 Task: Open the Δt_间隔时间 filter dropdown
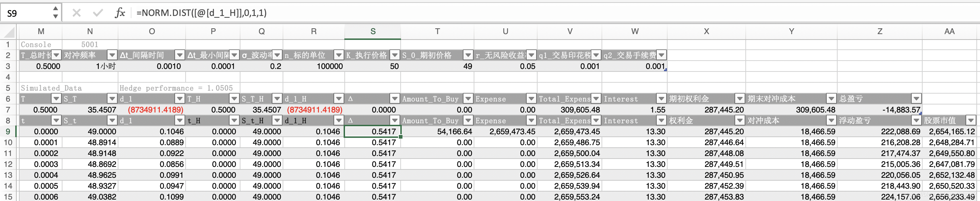[x=179, y=55]
